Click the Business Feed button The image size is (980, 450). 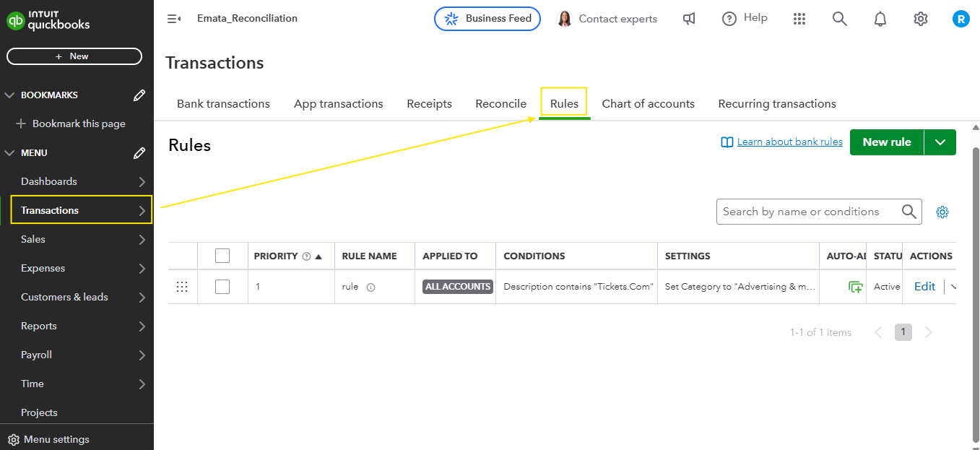point(487,19)
